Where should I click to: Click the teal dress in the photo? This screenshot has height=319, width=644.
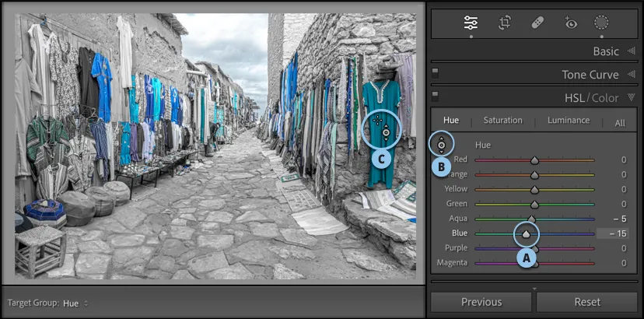click(381, 134)
